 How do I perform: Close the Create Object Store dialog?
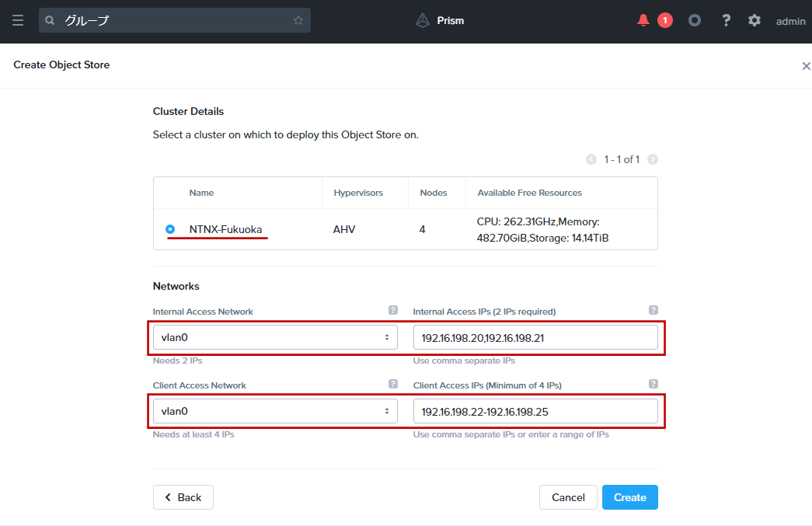806,66
